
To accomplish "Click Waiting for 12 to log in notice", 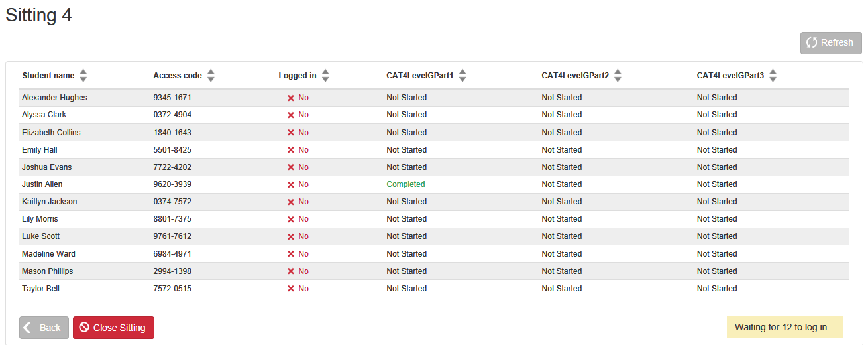I will pyautogui.click(x=785, y=327).
